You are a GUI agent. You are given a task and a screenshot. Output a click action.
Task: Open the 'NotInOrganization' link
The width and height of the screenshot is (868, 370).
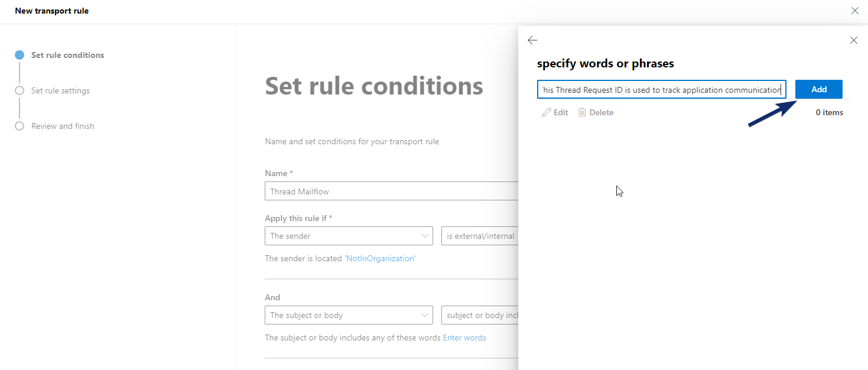click(x=380, y=258)
